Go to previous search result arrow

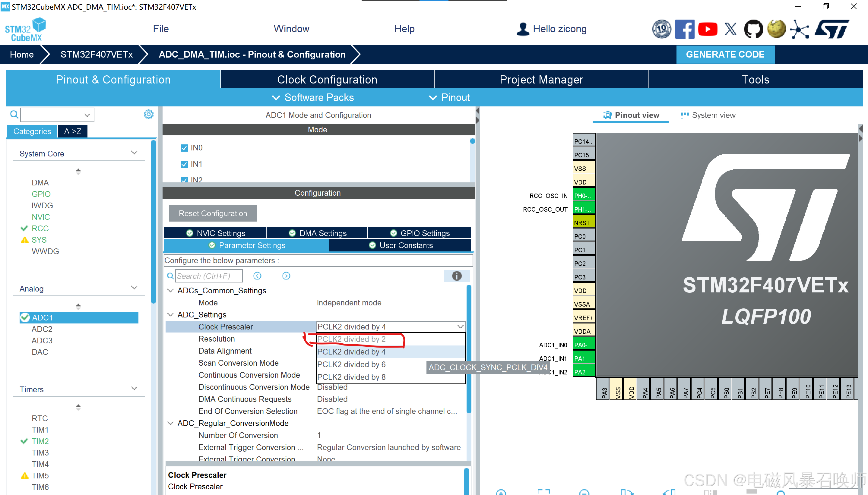tap(257, 276)
